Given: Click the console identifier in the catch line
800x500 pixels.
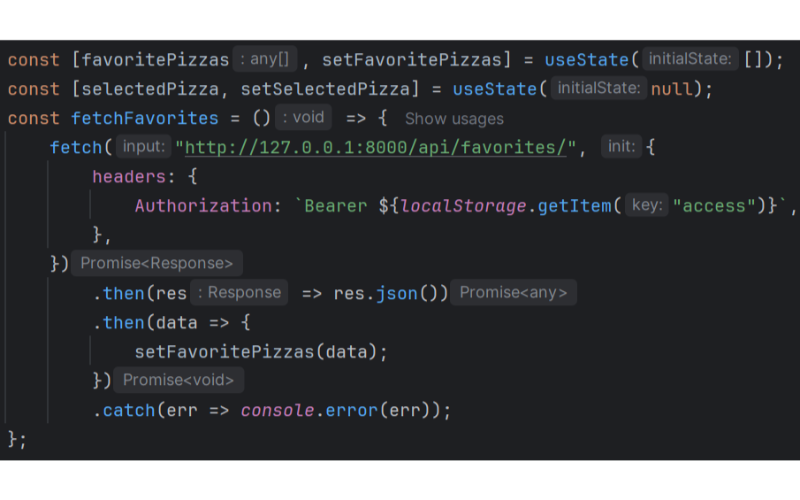Looking at the screenshot, I should point(278,410).
